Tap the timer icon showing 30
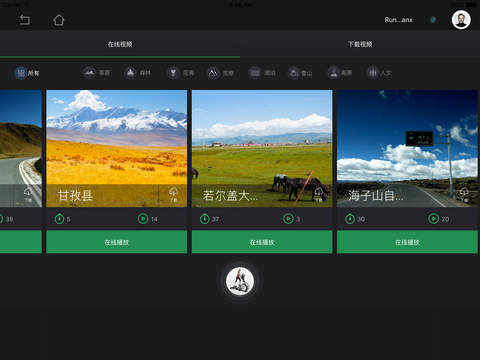This screenshot has height=360, width=480. pos(350,219)
